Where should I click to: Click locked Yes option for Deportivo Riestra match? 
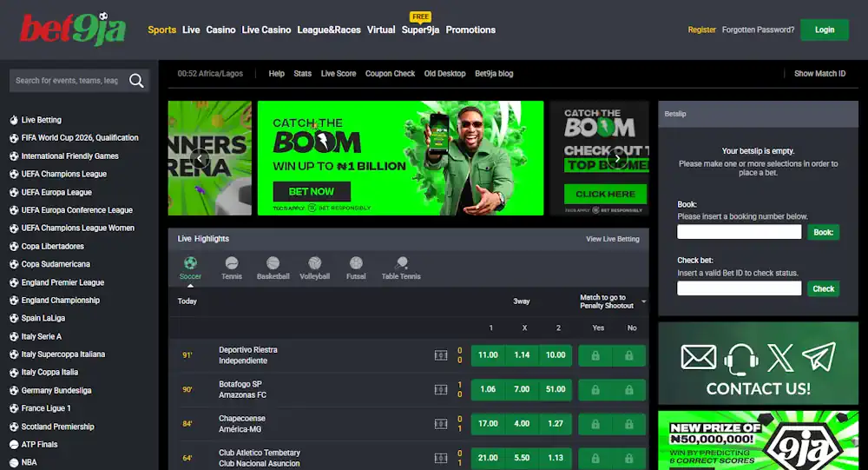coord(595,356)
